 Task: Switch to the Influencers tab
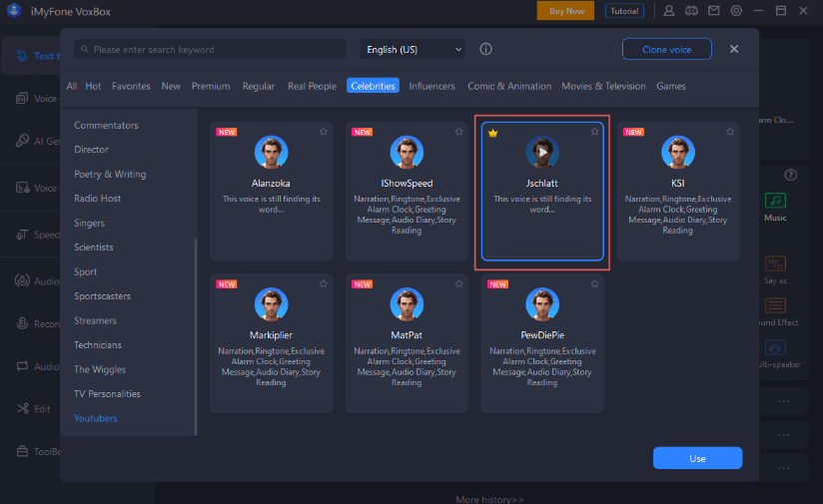(431, 86)
